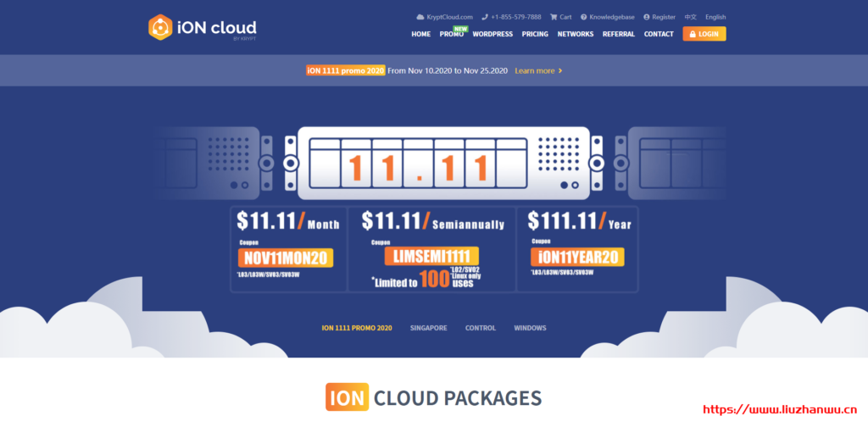Click the iON cloud hexagon logo
The height and width of the screenshot is (427, 868).
pos(160,27)
